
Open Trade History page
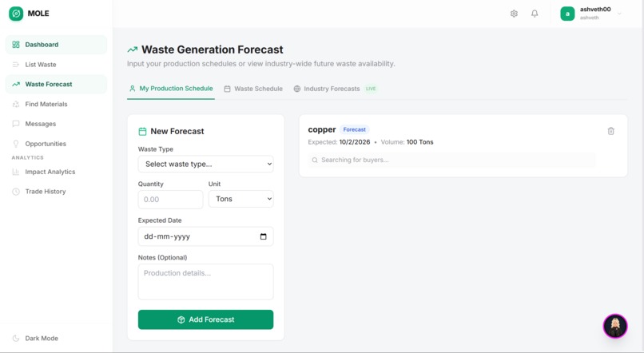pyautogui.click(x=56, y=192)
